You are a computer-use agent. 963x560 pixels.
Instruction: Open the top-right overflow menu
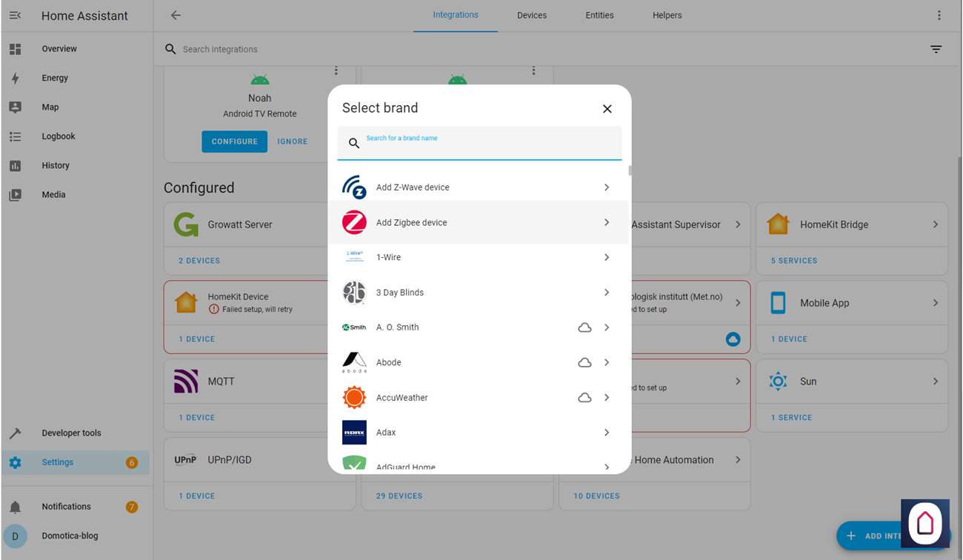pos(939,15)
